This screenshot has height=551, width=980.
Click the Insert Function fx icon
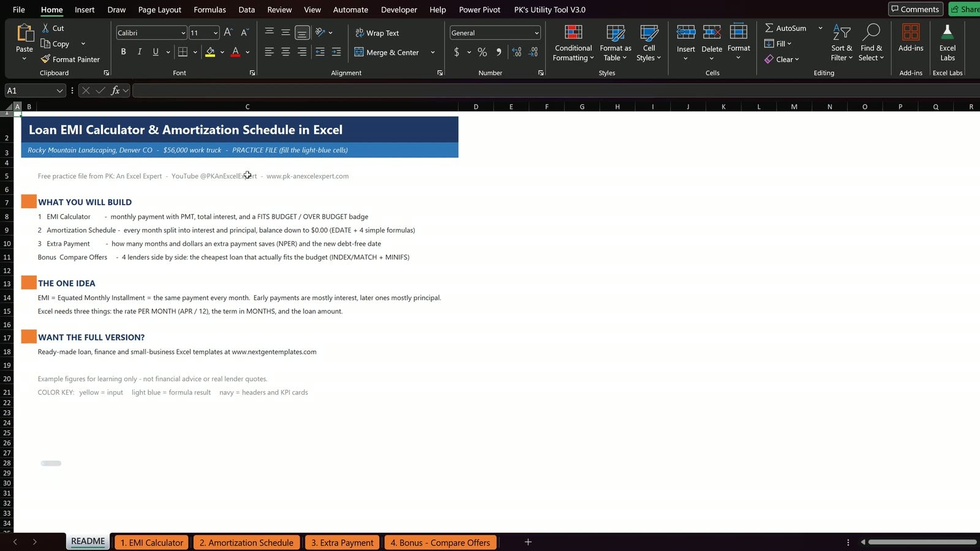pyautogui.click(x=115, y=91)
